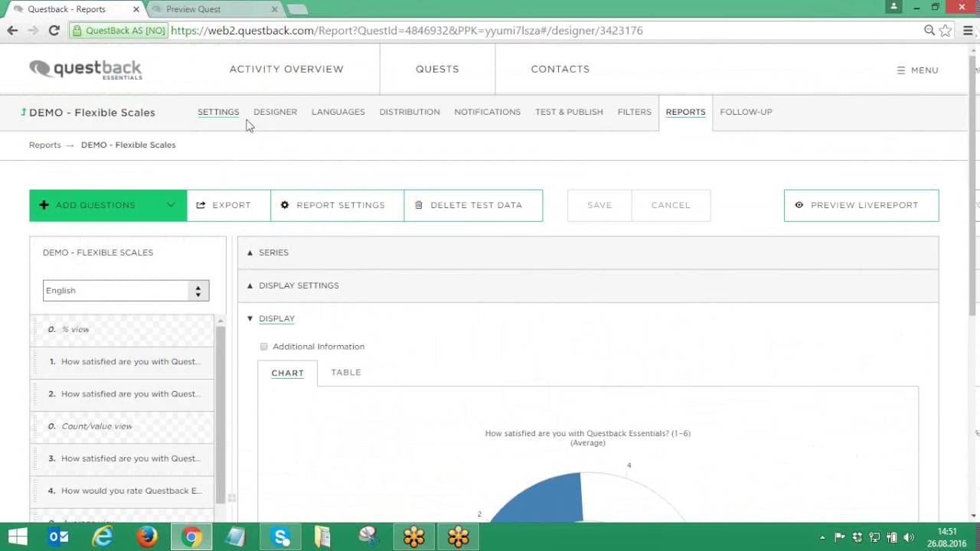Open the Notifications tab

pos(487,112)
